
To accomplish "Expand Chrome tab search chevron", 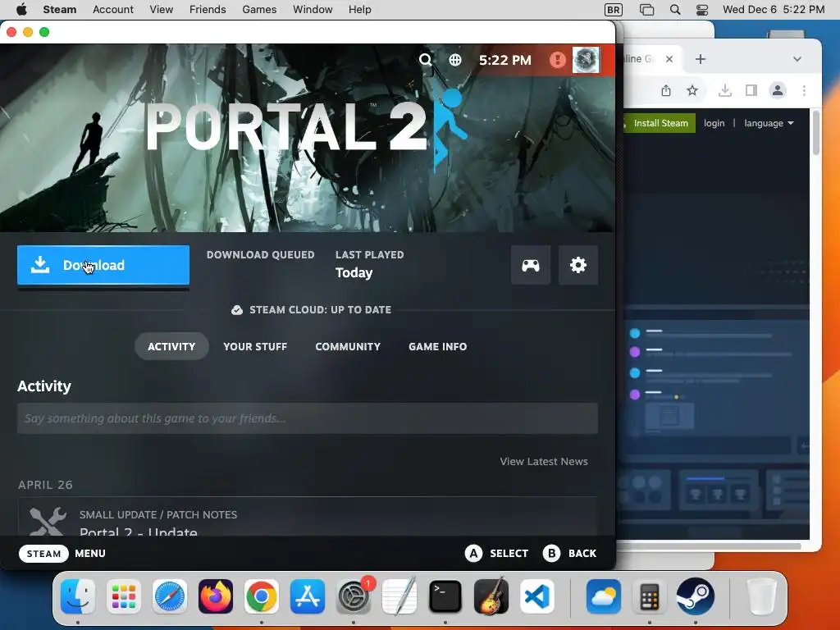I will [x=797, y=59].
